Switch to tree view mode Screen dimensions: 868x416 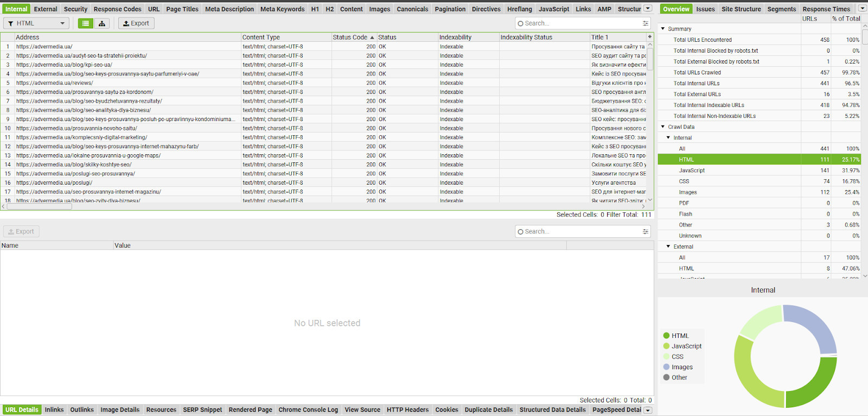[x=102, y=23]
